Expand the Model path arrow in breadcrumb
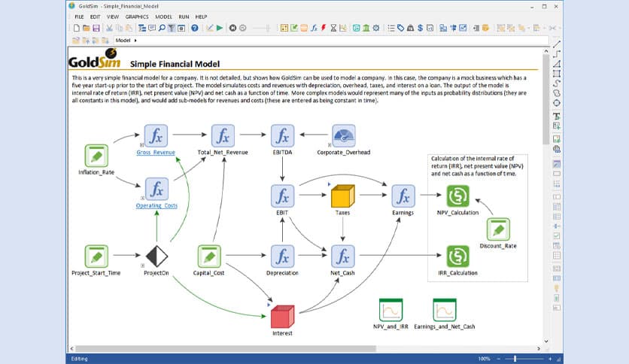The width and height of the screenshot is (629, 364). pyautogui.click(x=135, y=40)
